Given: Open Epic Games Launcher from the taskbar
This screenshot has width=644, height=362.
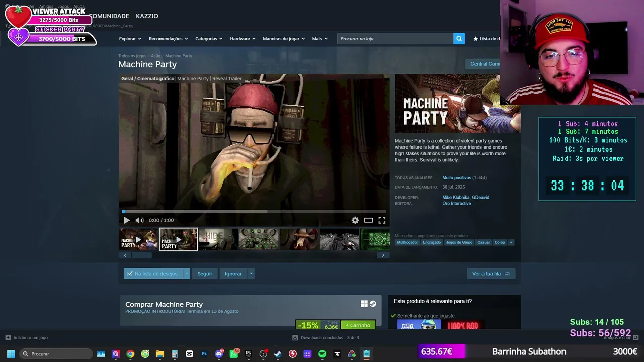Looking at the screenshot, I should [249, 354].
